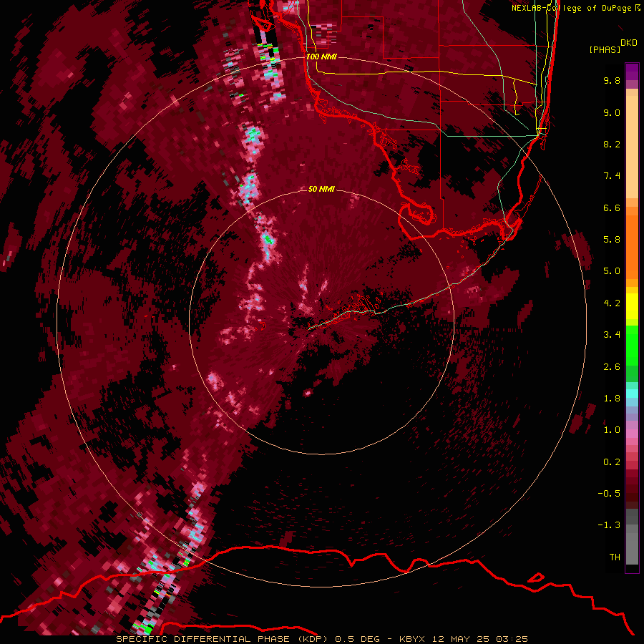This screenshot has height=644, width=644.
Task: Click the "100 NMI" range ring label
Action: tap(321, 57)
